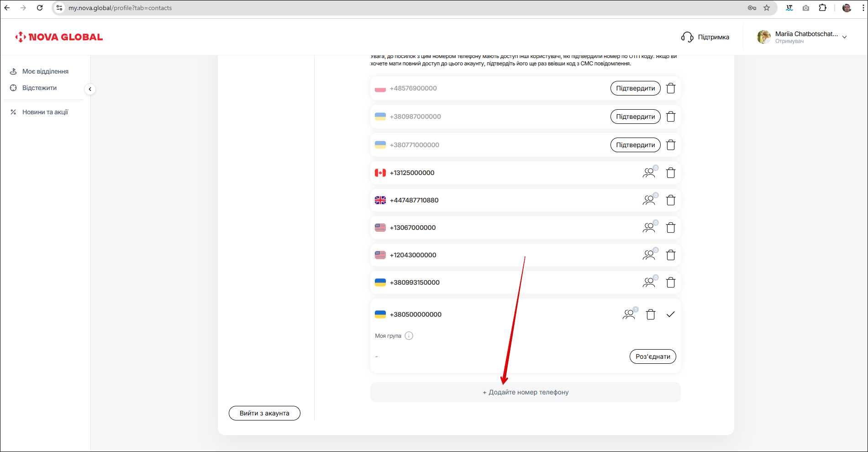This screenshot has width=868, height=452.
Task: Click trash icon for +447487710880
Action: point(670,200)
